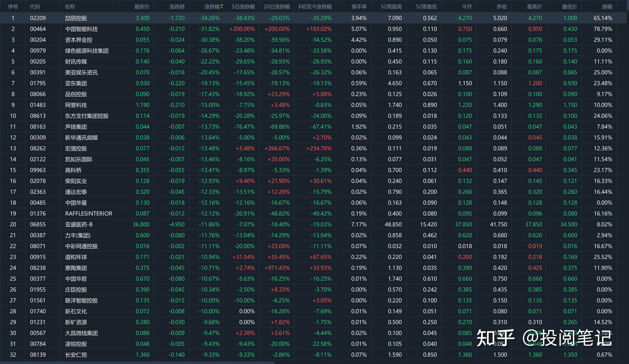The width and height of the screenshot is (629, 364).
Task: Select 亚盛医药-B stock row
Action: click(313, 224)
